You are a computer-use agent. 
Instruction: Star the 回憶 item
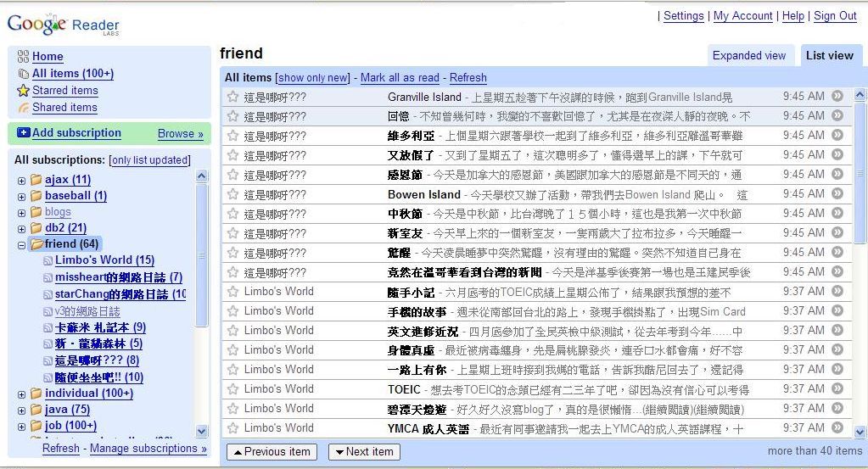coord(232,116)
